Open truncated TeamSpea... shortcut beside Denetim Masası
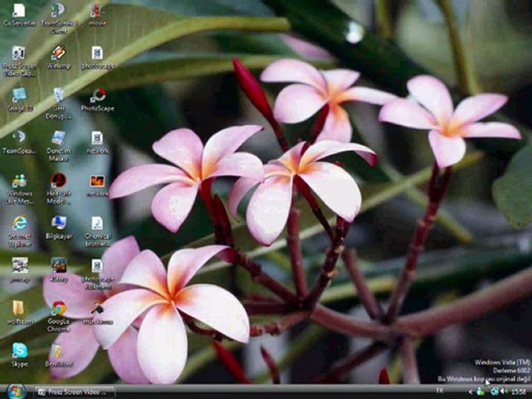This screenshot has height=399, width=532. tap(19, 142)
